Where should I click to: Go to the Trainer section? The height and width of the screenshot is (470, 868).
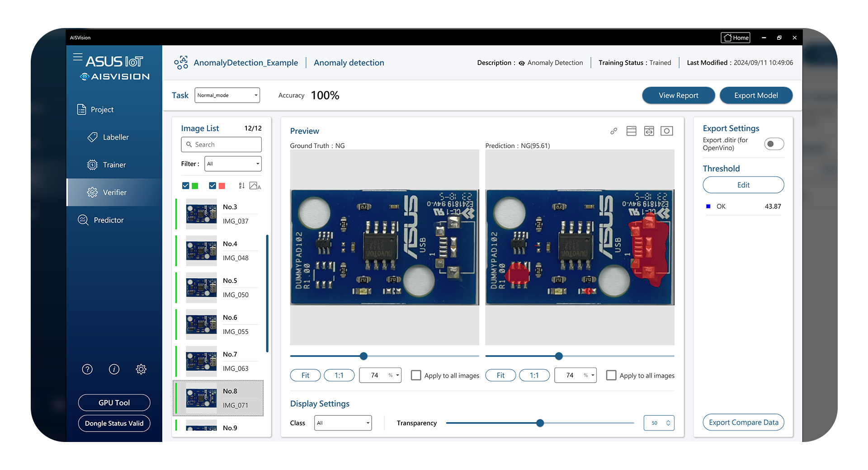point(114,165)
